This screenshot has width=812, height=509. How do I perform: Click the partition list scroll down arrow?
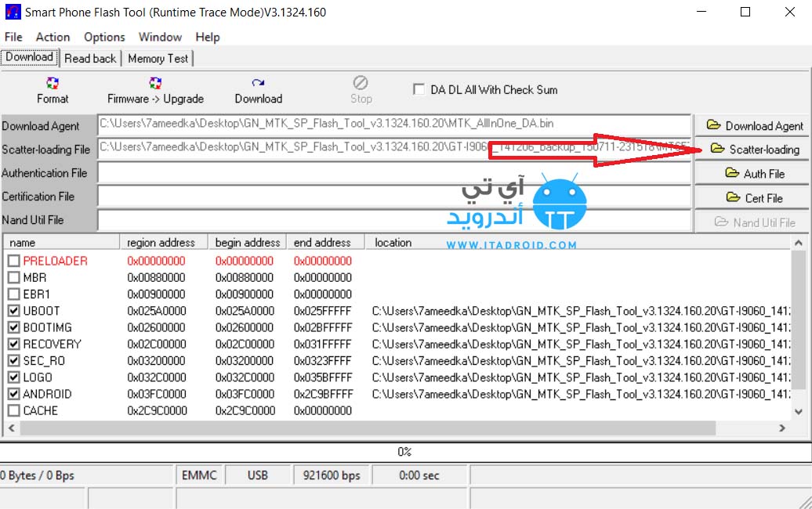[799, 412]
